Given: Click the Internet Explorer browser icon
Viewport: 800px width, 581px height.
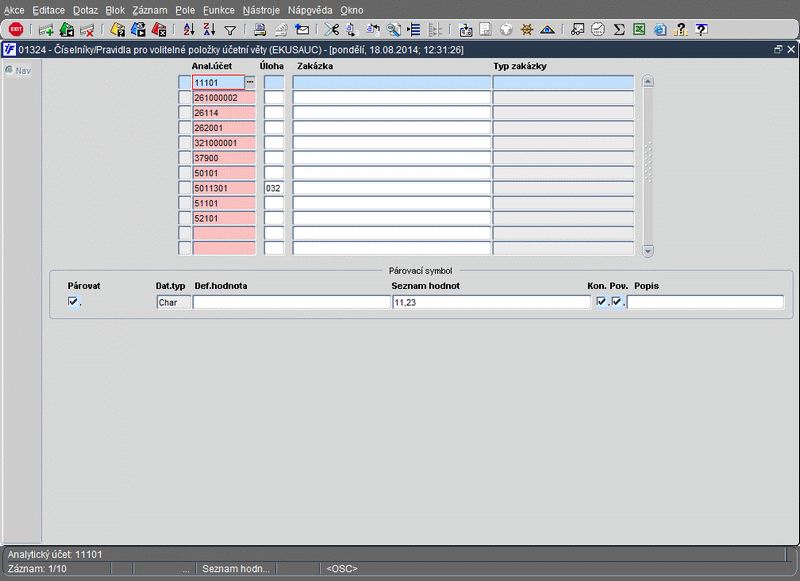Looking at the screenshot, I should pos(660,30).
